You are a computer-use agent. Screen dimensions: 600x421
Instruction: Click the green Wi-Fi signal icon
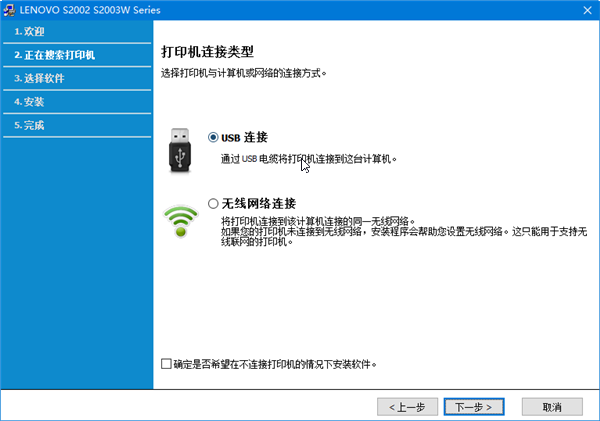180,221
